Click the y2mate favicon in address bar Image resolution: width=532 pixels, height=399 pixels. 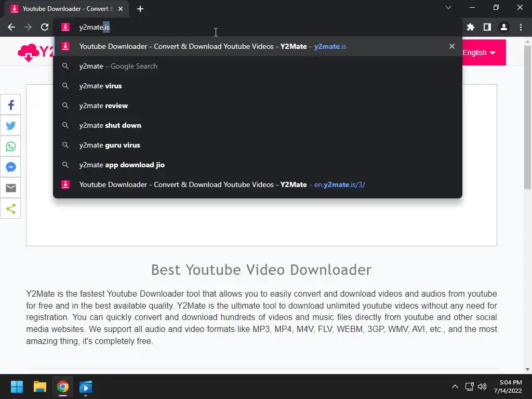[65, 27]
